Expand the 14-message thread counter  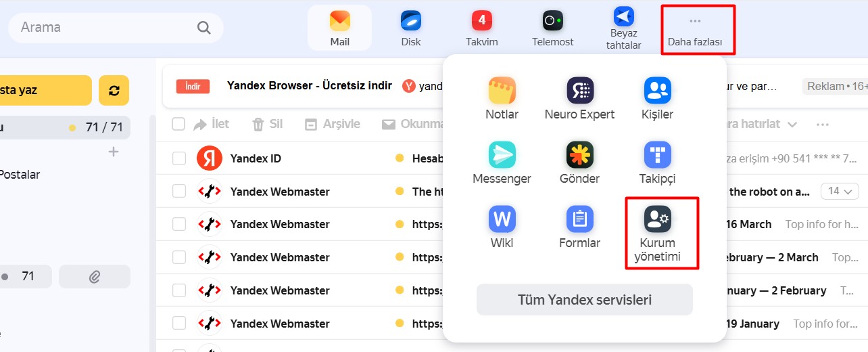(840, 192)
